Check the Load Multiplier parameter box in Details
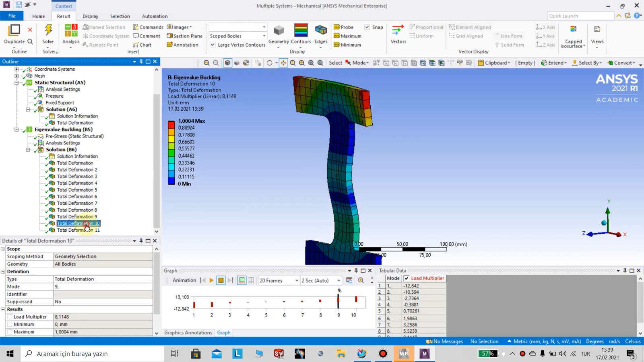The height and width of the screenshot is (362, 644). [x=10, y=317]
